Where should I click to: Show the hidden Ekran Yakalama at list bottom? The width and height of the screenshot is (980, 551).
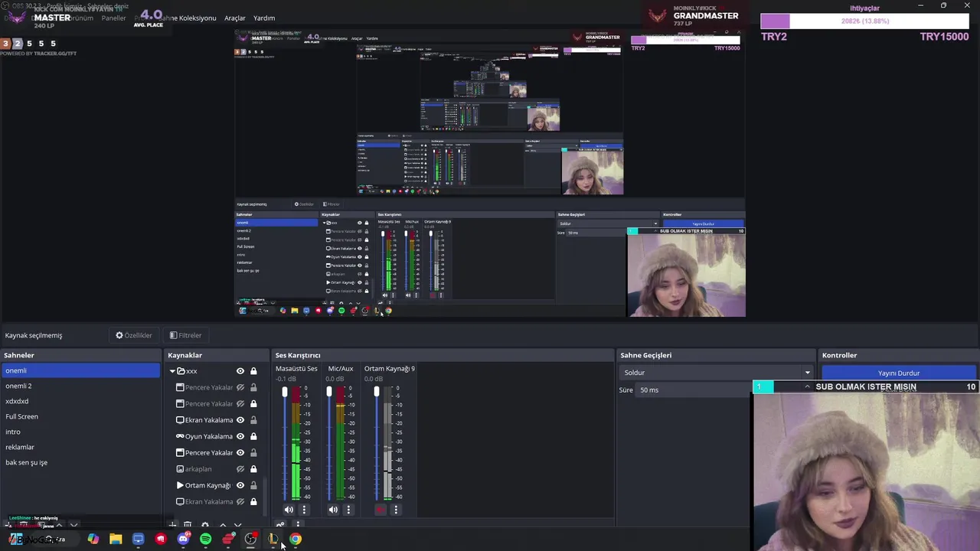click(240, 502)
